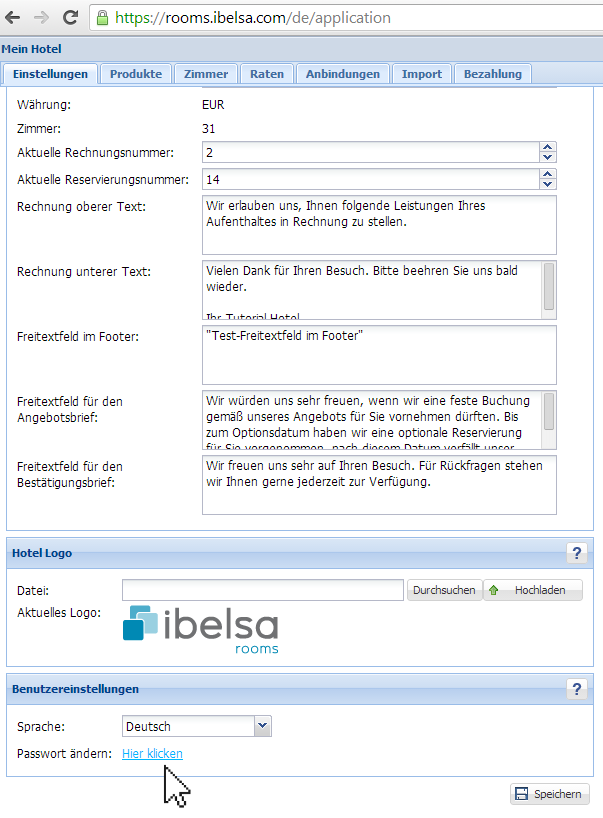603x818 pixels.
Task: Open the Sprache dropdown
Action: coord(262,727)
